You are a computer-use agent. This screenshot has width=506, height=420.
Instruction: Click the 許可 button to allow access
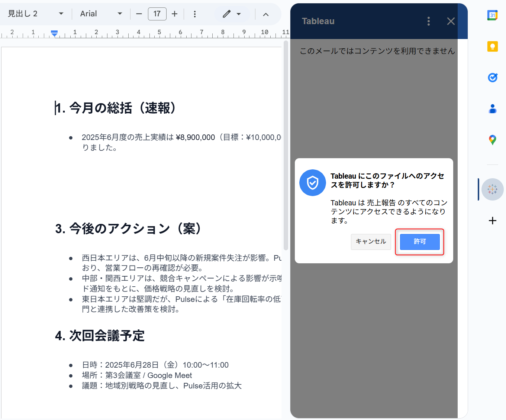tap(420, 242)
